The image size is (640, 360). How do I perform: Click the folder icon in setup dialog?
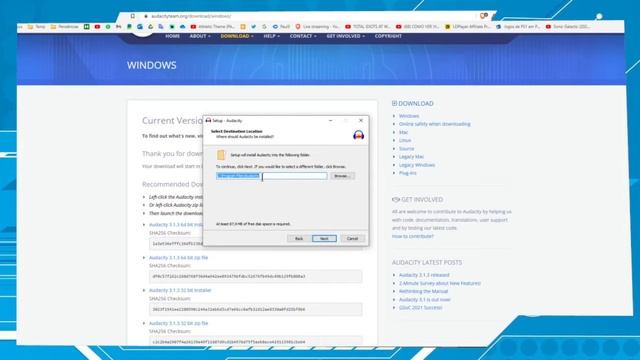pos(221,155)
